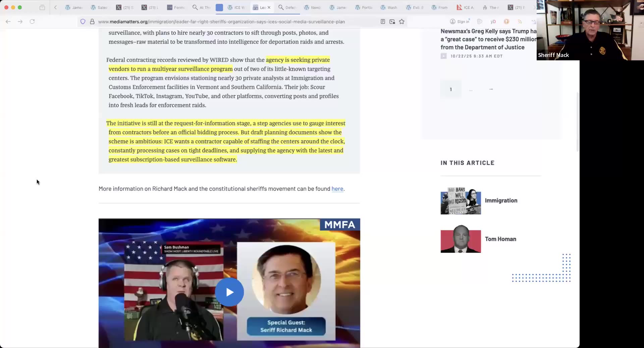The height and width of the screenshot is (348, 644).
Task: Click the Immigration protest thumbnail
Action: point(461,201)
